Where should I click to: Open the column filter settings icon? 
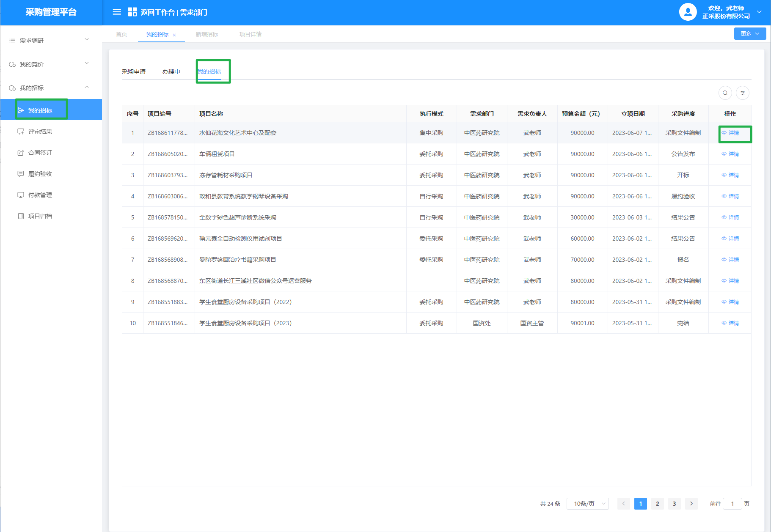[742, 93]
